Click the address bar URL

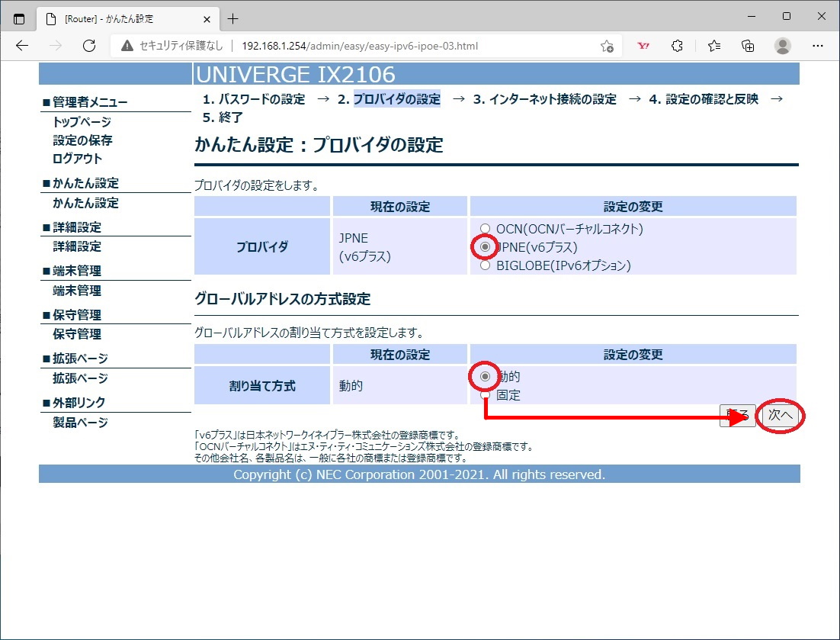point(360,46)
